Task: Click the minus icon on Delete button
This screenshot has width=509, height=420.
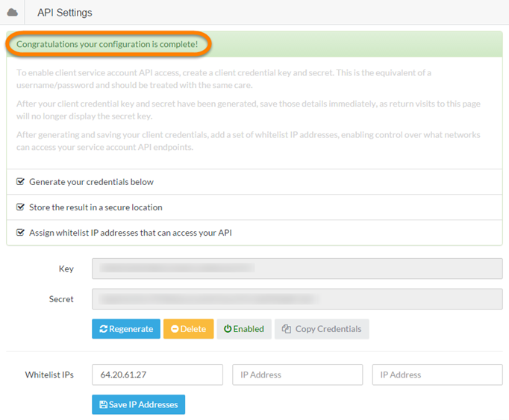Action: (175, 329)
